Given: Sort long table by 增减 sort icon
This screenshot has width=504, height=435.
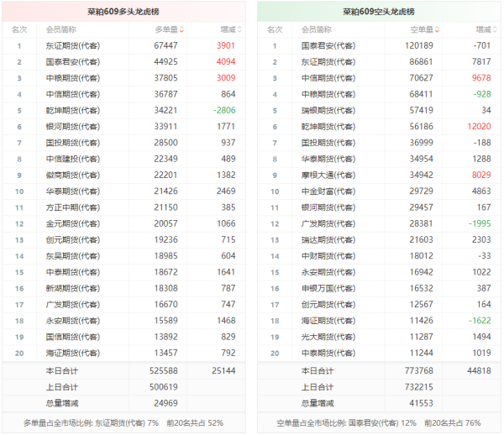Looking at the screenshot, I should pyautogui.click(x=239, y=30).
